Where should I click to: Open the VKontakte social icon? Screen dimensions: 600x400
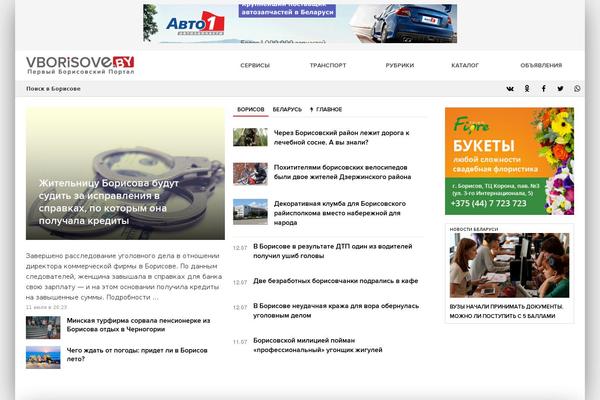510,89
